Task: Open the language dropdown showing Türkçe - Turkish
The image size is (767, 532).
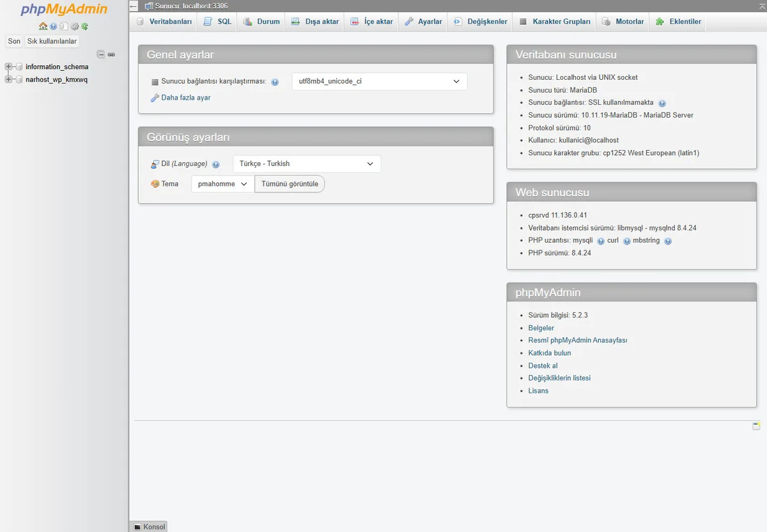Action: [307, 163]
